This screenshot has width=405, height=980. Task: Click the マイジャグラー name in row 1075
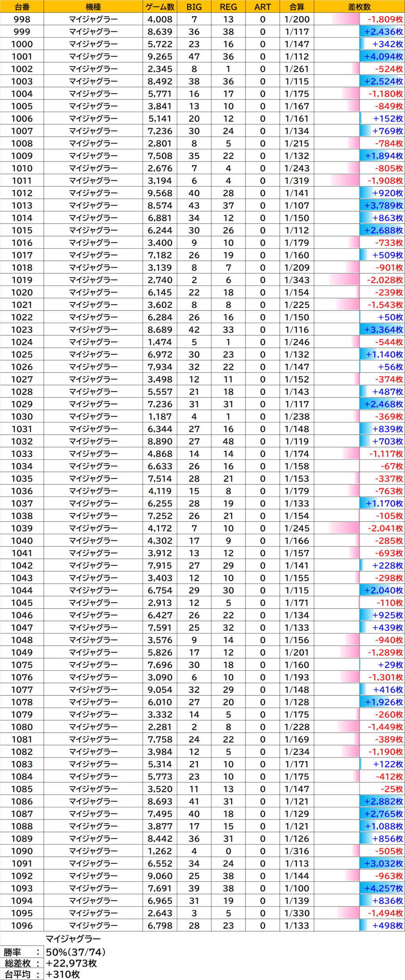pyautogui.click(x=93, y=665)
